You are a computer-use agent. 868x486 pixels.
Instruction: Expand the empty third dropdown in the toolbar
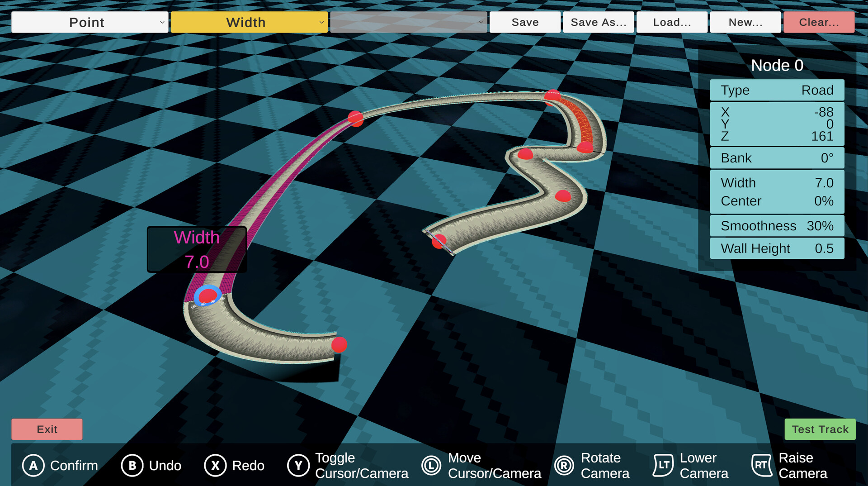coord(407,22)
